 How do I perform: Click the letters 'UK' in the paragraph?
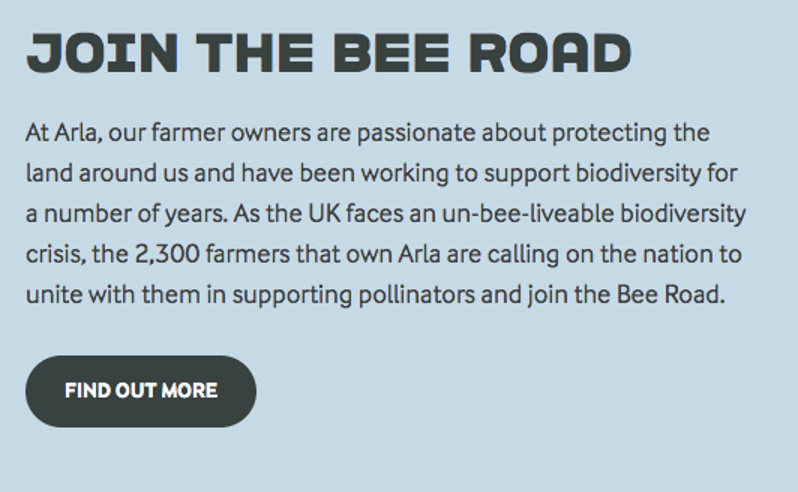(x=324, y=214)
